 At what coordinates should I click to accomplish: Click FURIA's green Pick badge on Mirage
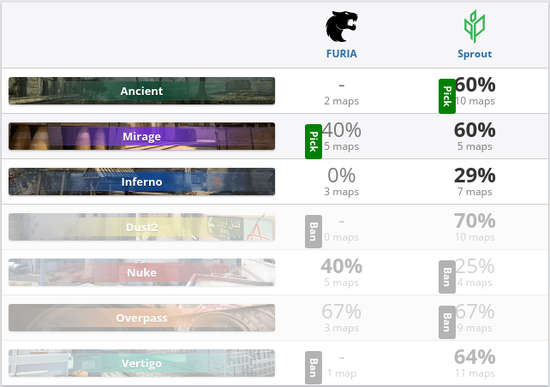click(x=313, y=141)
